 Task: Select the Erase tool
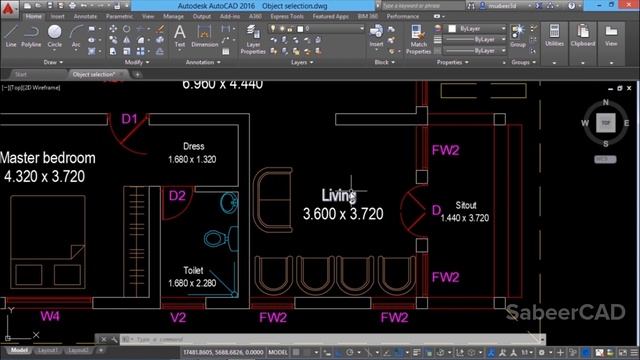(x=160, y=29)
